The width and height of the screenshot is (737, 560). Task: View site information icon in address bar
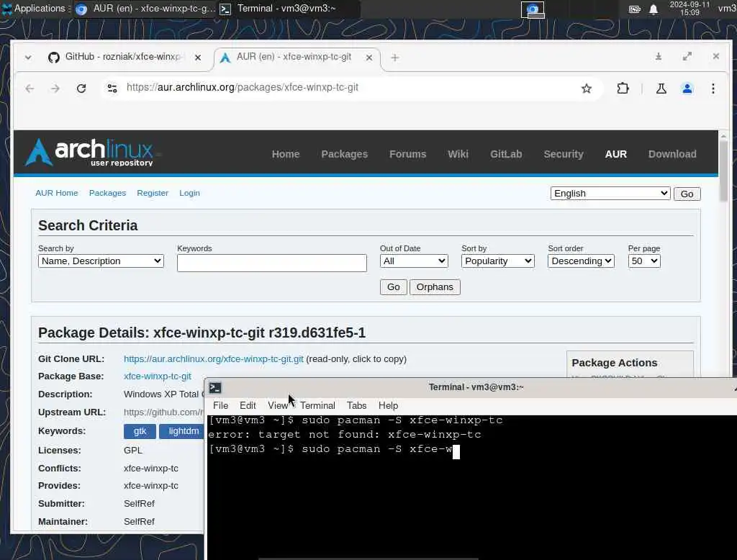112,88
